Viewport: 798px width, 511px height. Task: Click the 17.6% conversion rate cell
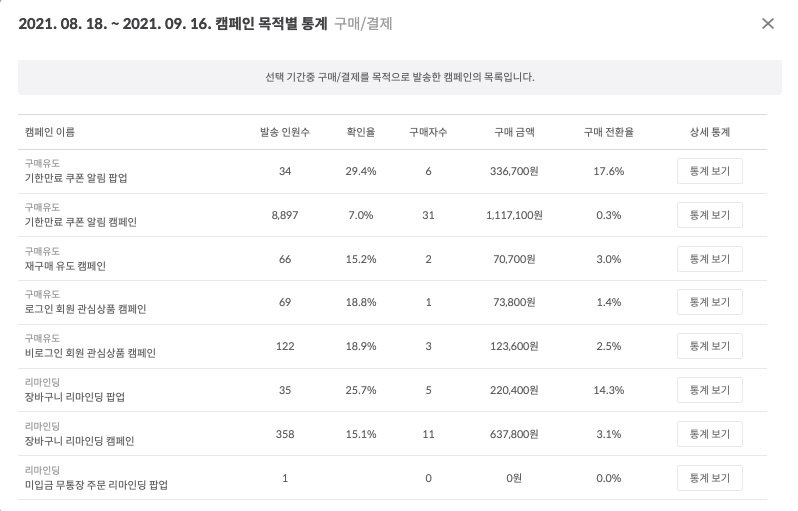608,171
